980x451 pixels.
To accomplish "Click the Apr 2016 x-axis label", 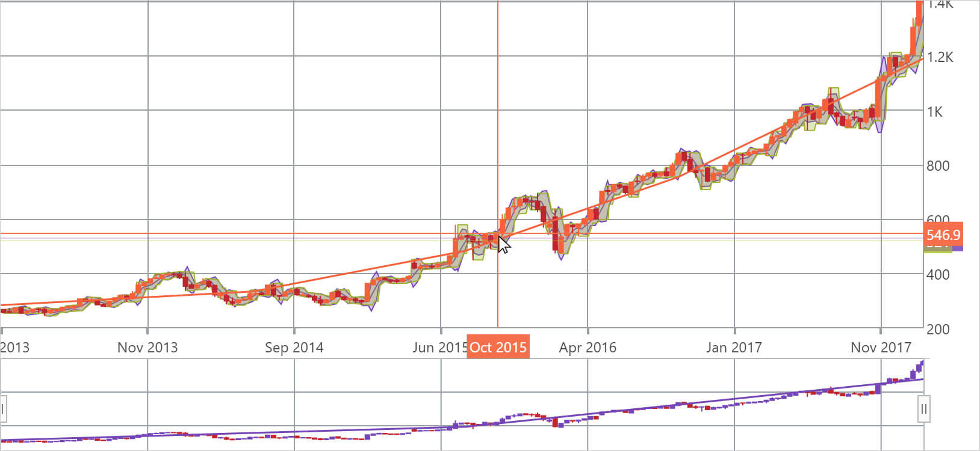I will click(x=588, y=347).
